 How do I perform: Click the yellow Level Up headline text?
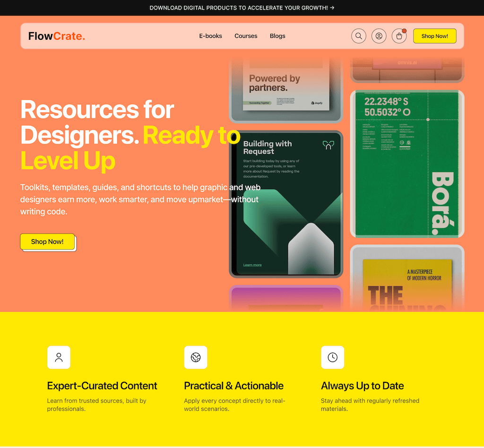coord(68,161)
